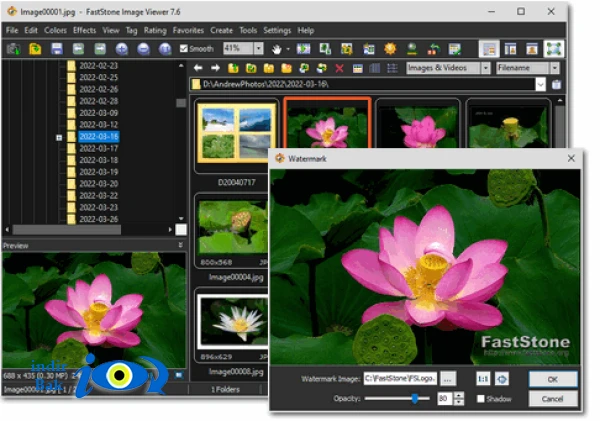Click the opacity value field showing 80
This screenshot has height=421, width=600.
coord(445,399)
